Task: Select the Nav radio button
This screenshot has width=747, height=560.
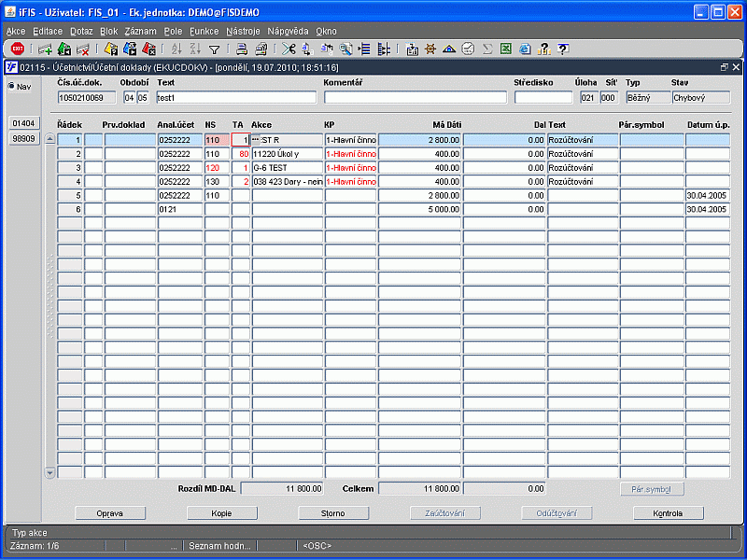Action: [x=11, y=86]
